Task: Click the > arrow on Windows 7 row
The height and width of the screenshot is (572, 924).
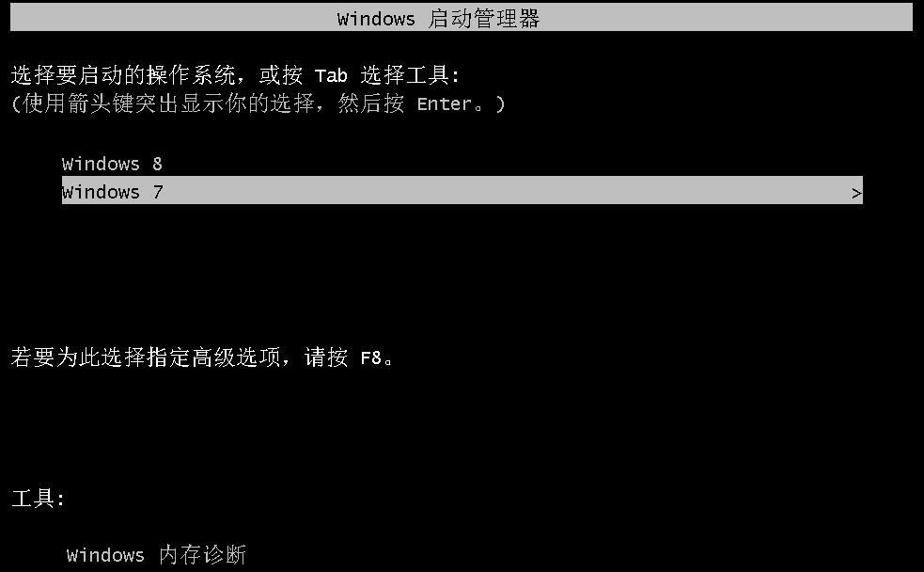Action: pyautogui.click(x=856, y=194)
